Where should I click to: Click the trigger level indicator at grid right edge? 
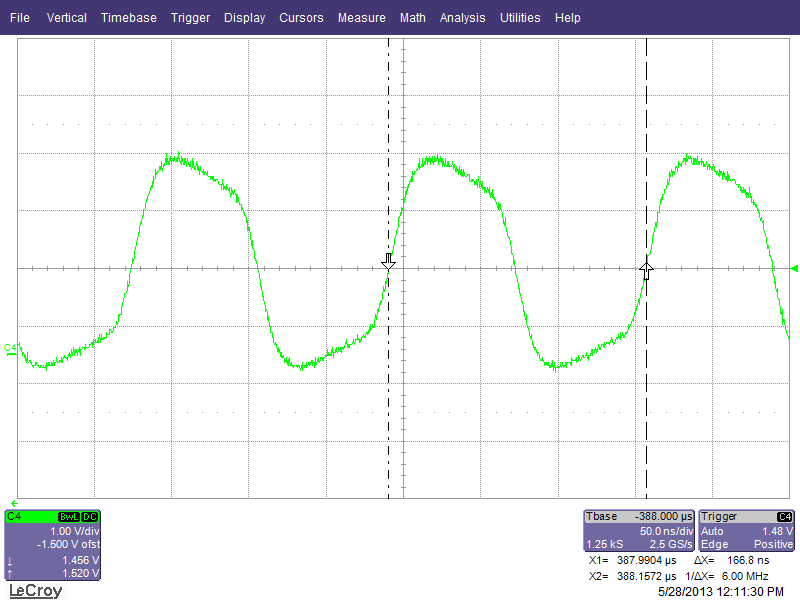tap(794, 268)
